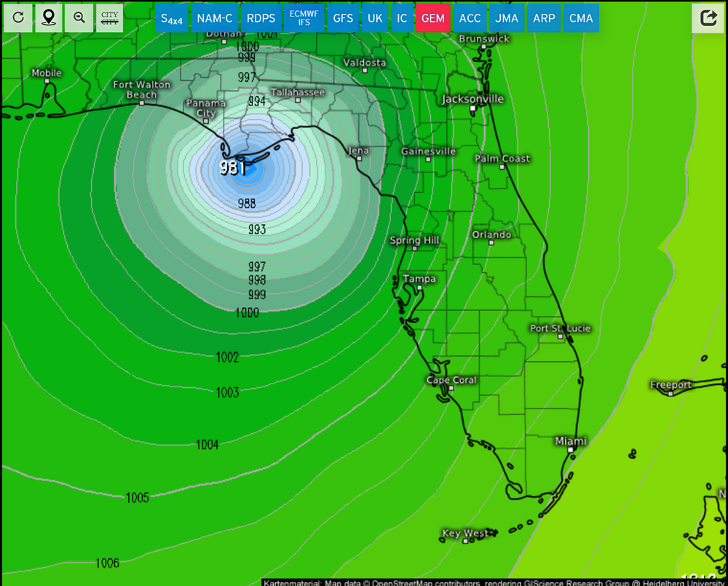The image size is (728, 586).
Task: Click the Key West city label
Action: pyautogui.click(x=464, y=533)
